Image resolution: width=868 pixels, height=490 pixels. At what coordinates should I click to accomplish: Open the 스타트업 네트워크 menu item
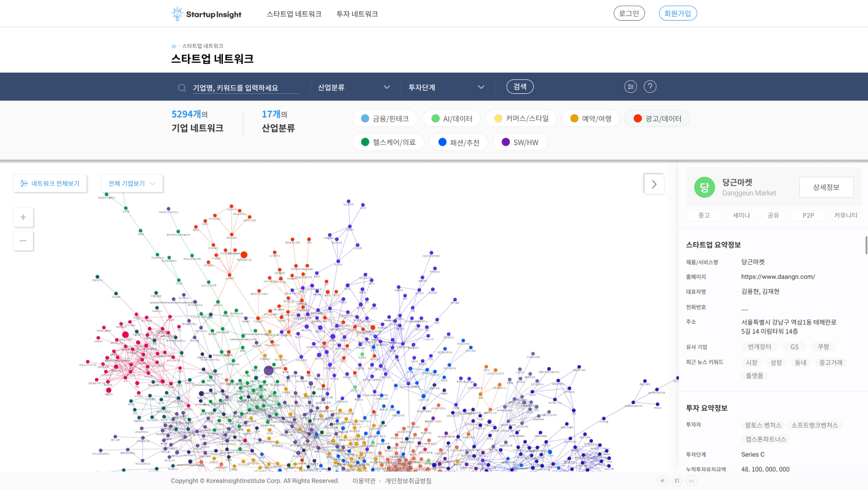294,14
